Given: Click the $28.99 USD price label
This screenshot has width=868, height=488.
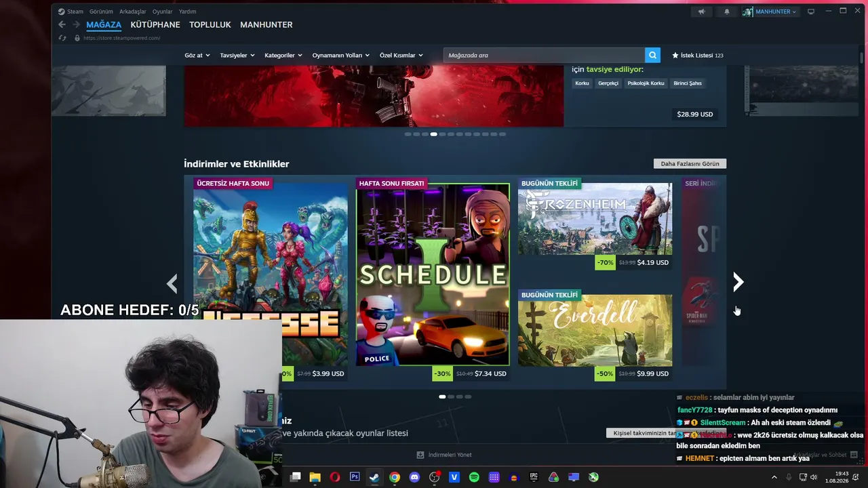Looking at the screenshot, I should coord(695,115).
